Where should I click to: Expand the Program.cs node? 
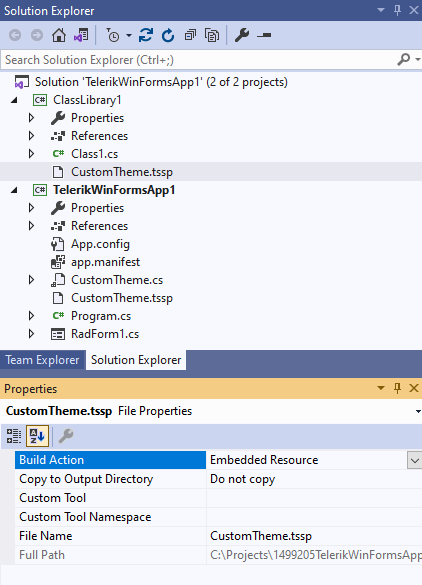[31, 316]
